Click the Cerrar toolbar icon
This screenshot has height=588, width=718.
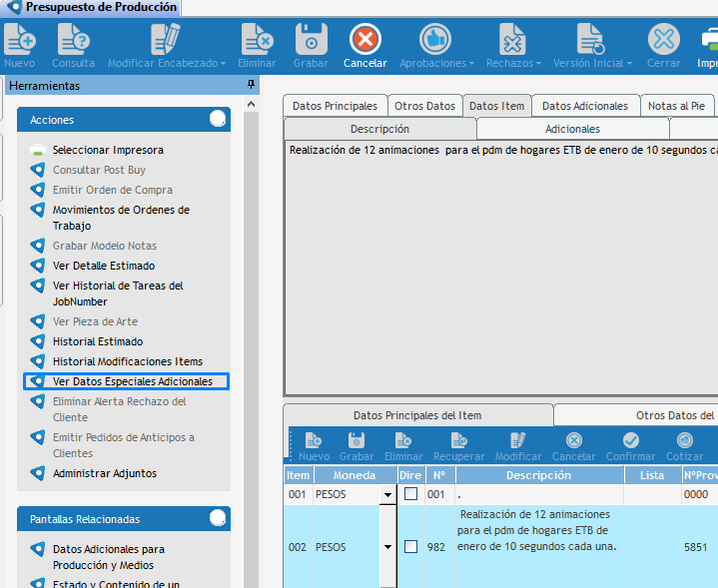pos(663,41)
